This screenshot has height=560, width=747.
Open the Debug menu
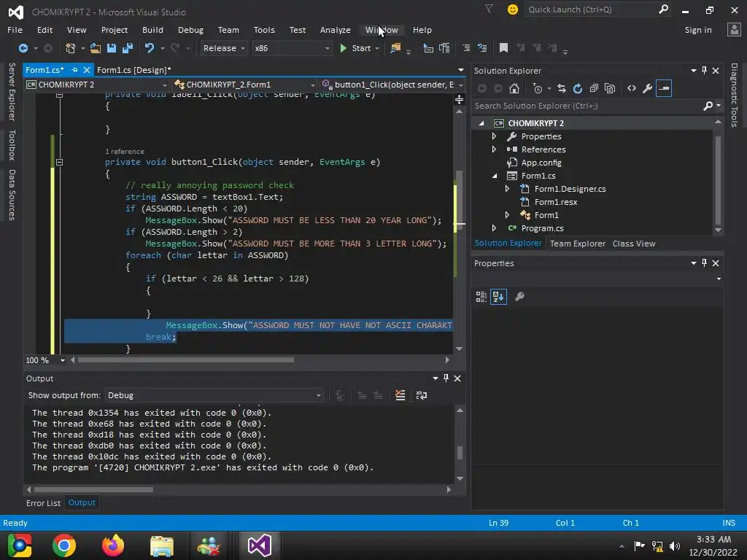[x=190, y=30]
